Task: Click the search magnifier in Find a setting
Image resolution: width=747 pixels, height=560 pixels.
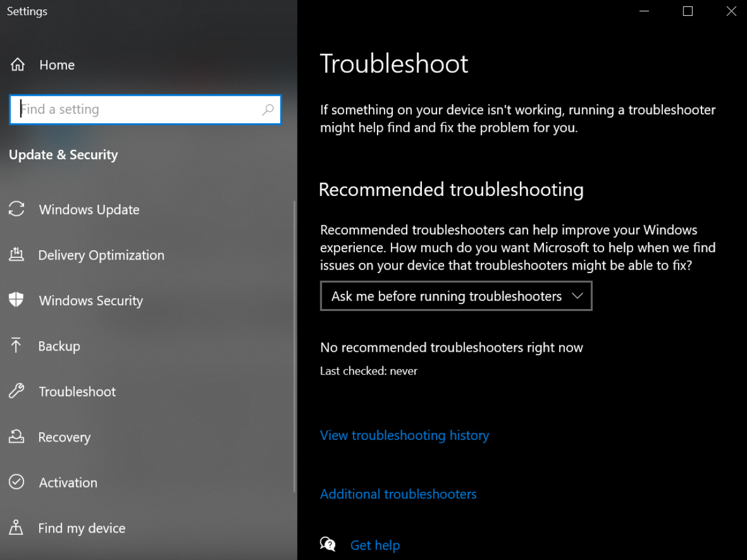Action: pos(268,110)
